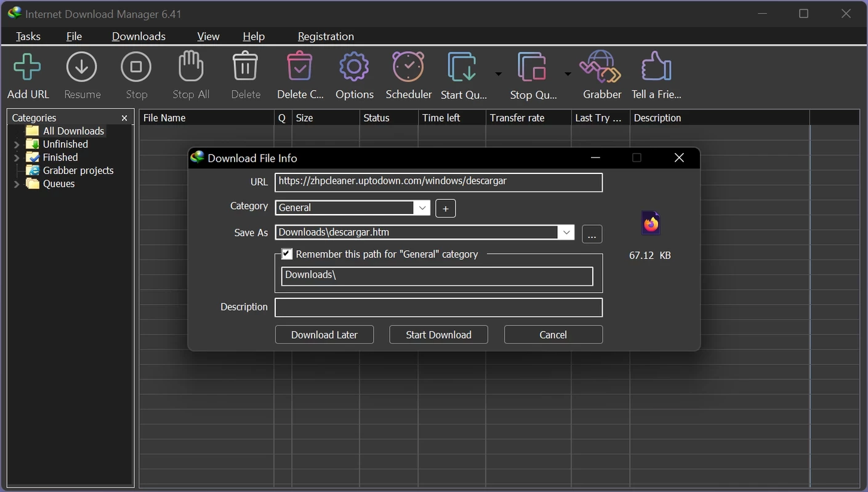Click the Tell a Friend icon
868x492 pixels.
pos(656,68)
